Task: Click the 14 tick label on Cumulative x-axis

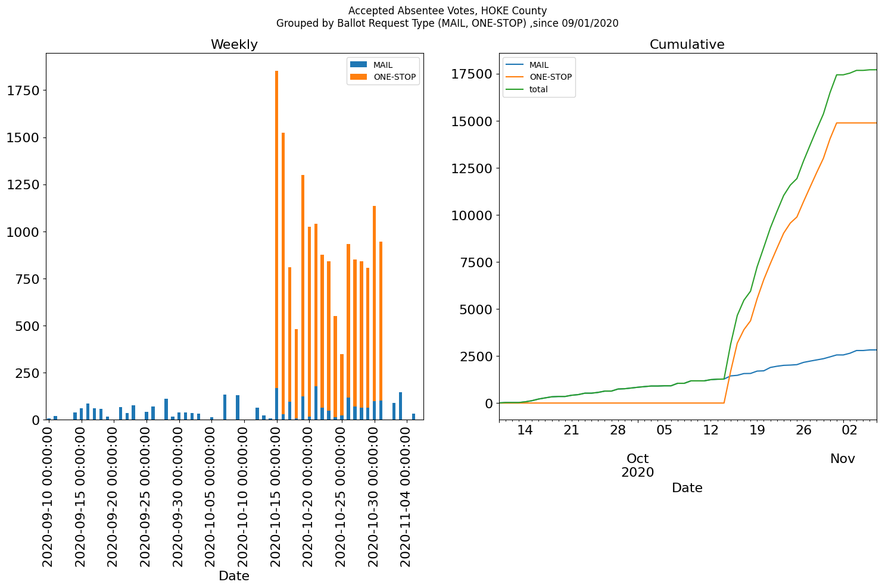Action: point(525,430)
